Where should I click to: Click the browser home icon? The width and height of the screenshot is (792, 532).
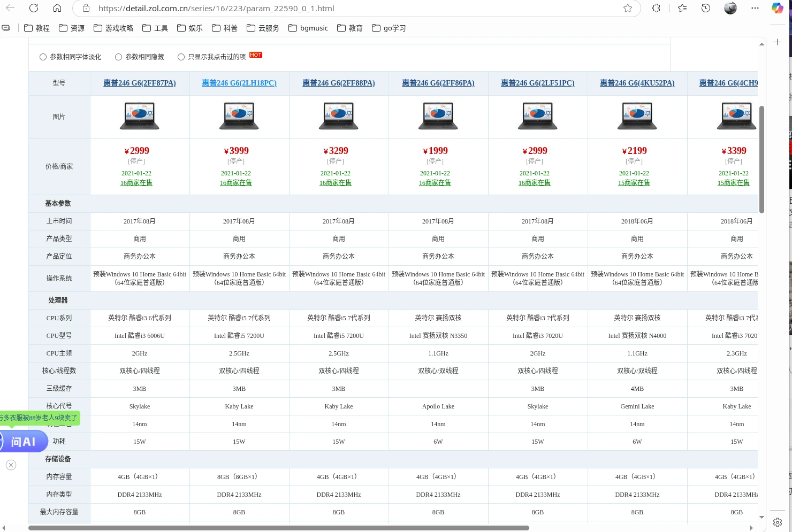point(57,8)
